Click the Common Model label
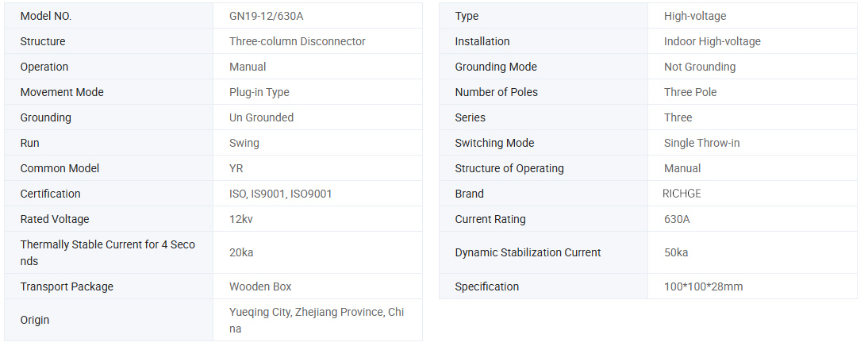This screenshot has height=346, width=868. point(60,168)
